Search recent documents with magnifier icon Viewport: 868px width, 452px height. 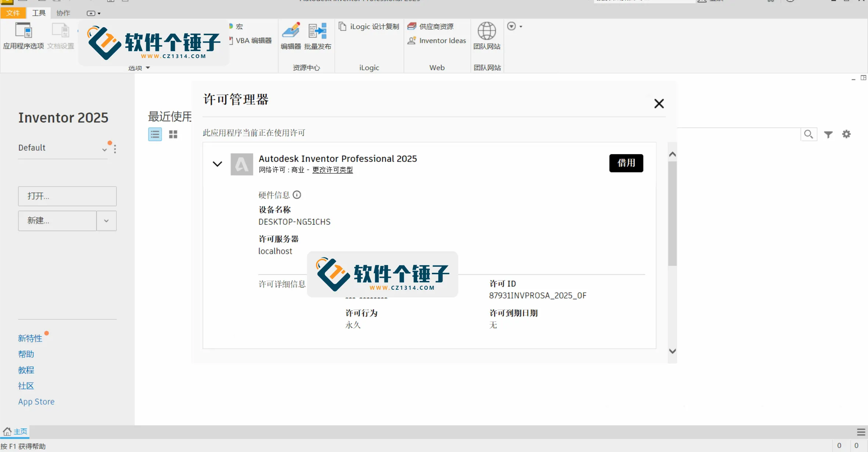808,134
